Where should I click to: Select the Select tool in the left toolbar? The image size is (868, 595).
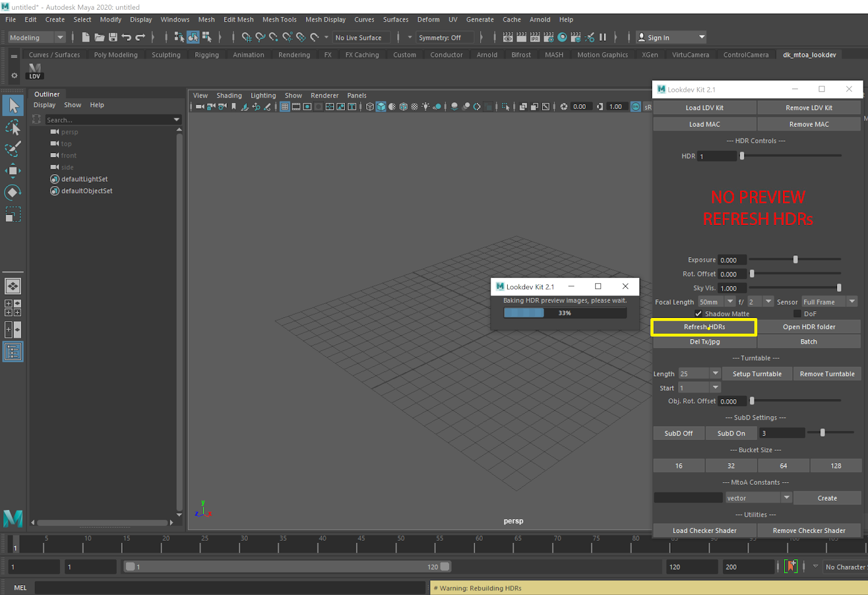point(13,105)
